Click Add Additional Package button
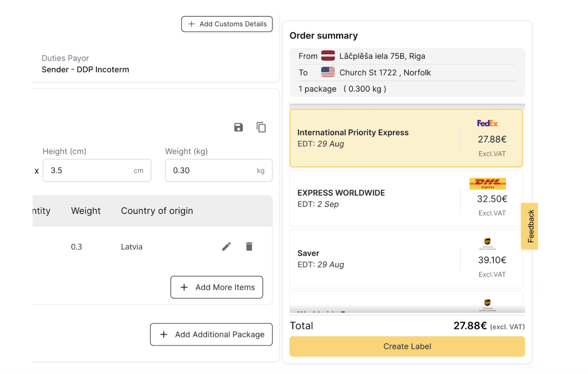Viewport: 588px width, 374px height. point(211,334)
